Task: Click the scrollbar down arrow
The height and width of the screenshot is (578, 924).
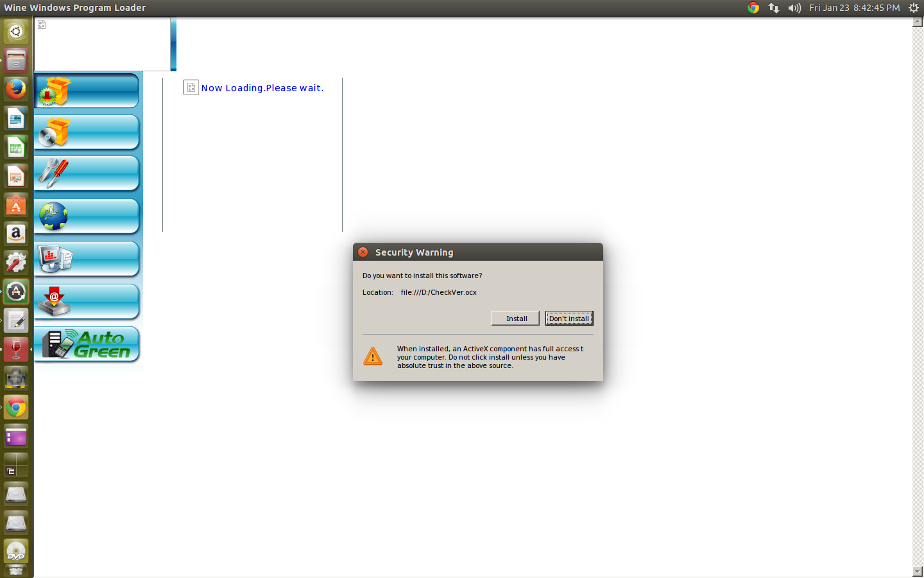Action: 918,572
